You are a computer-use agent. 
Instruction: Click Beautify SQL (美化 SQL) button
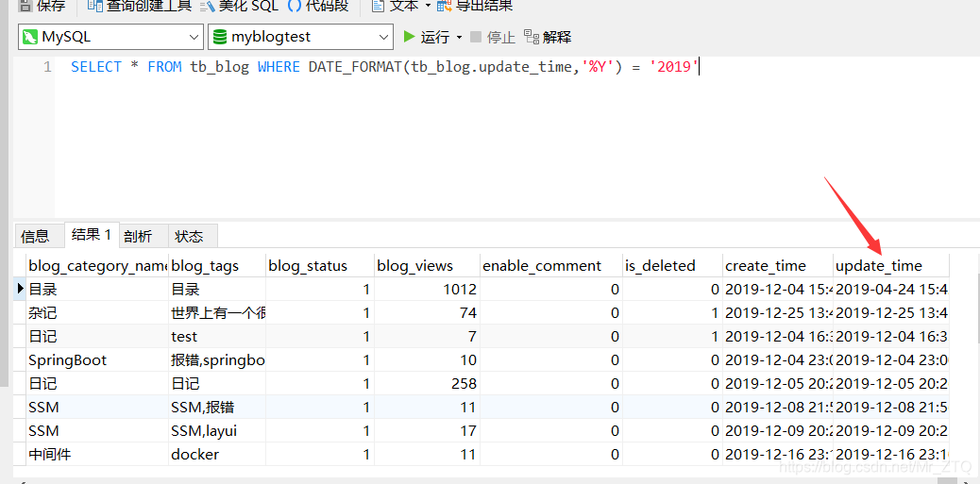240,6
